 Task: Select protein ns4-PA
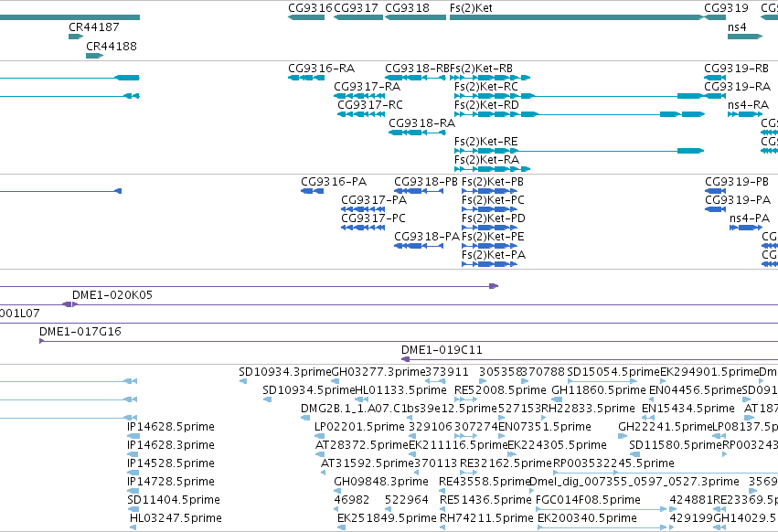[x=746, y=228]
